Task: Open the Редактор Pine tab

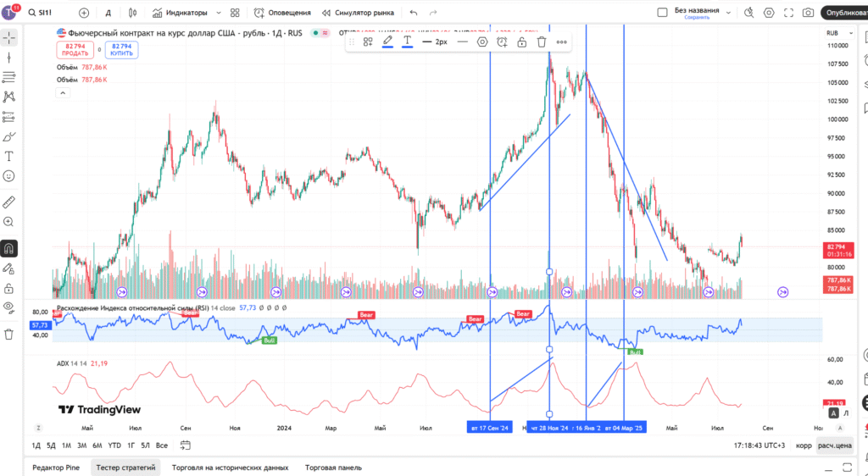Action: 56,468
